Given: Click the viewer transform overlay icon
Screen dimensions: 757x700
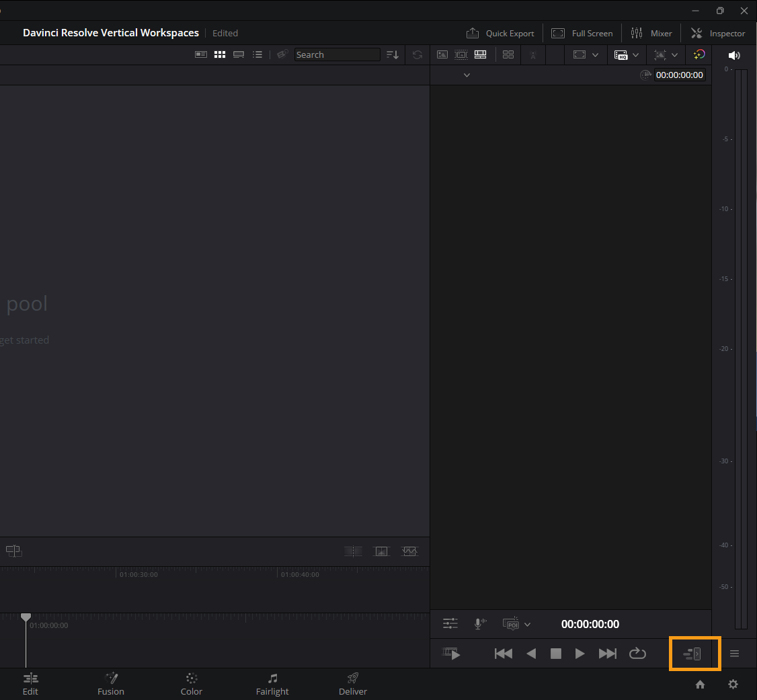Looking at the screenshot, I should [x=660, y=55].
